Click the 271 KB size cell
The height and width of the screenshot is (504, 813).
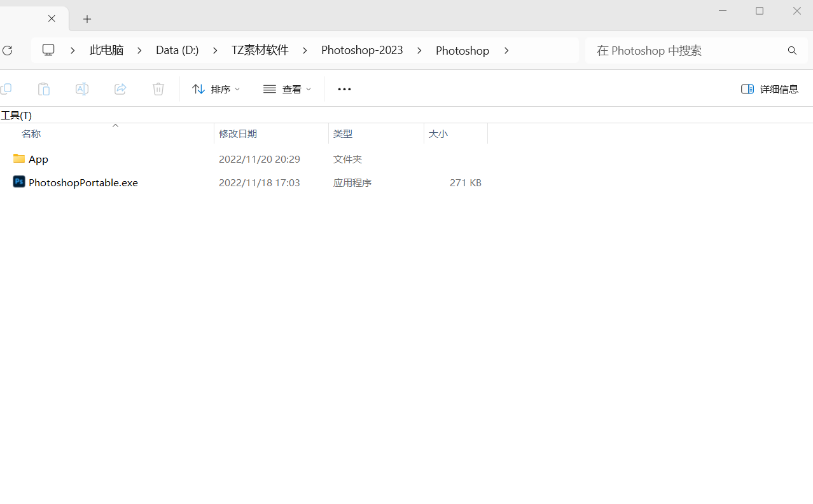(466, 182)
